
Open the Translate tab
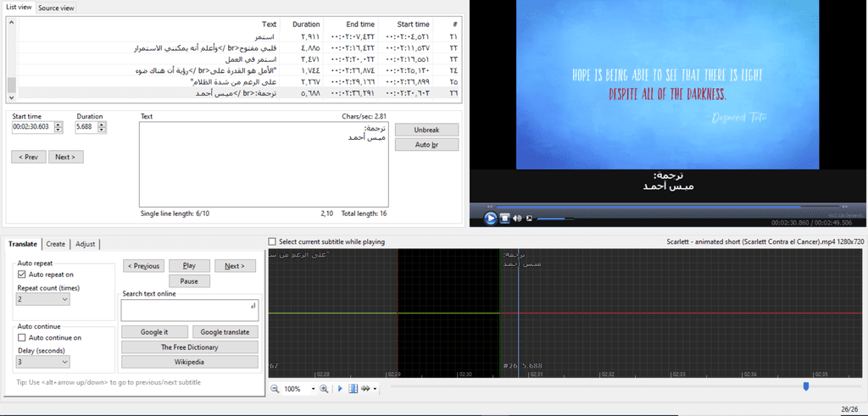click(x=23, y=244)
